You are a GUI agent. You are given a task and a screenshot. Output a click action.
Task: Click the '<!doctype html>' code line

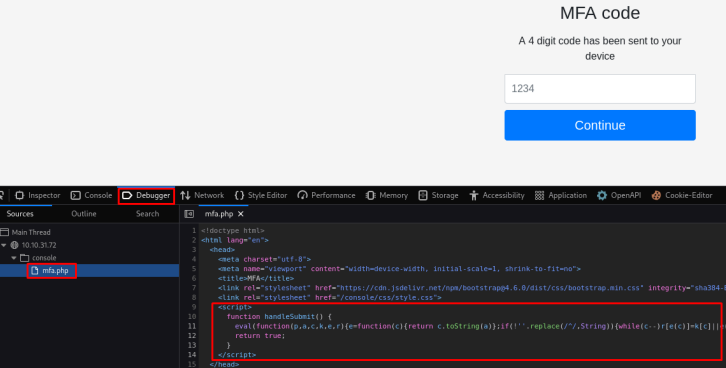pos(232,231)
